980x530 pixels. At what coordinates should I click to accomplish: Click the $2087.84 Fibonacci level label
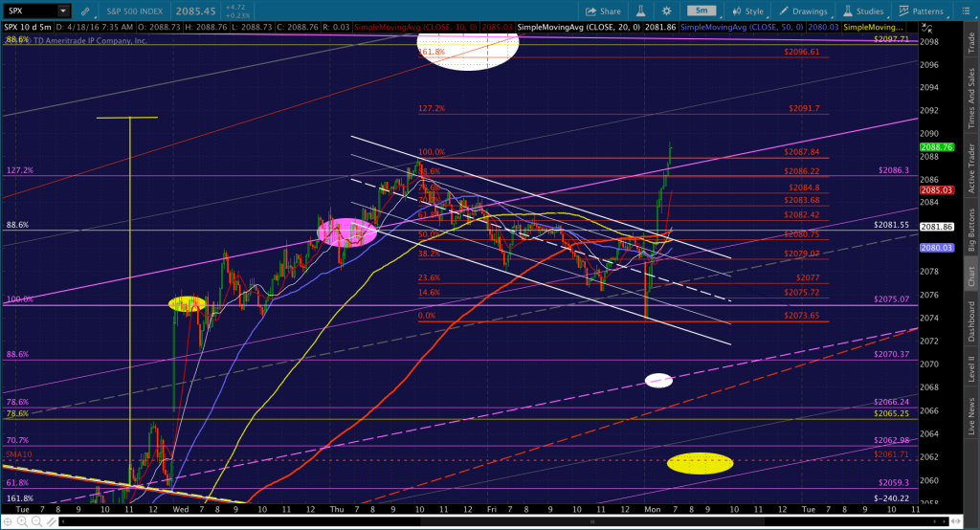[802, 152]
